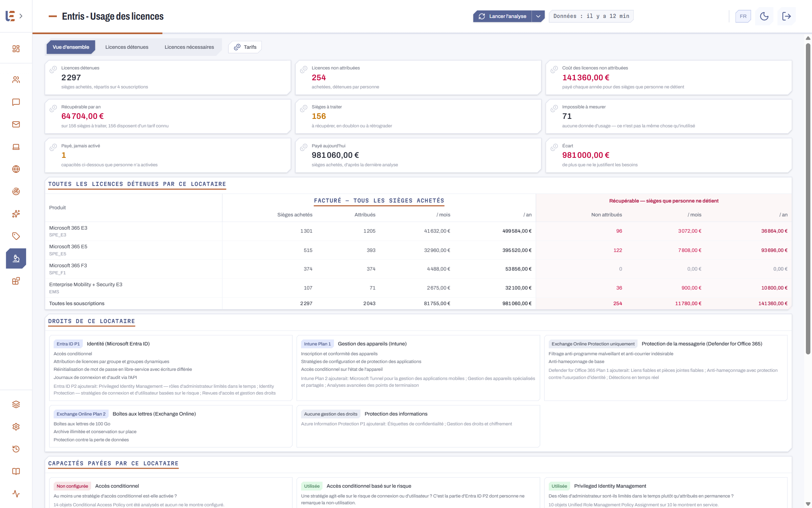The image size is (812, 508).
Task: Open the settings gear icon in sidebar
Action: pyautogui.click(x=16, y=427)
